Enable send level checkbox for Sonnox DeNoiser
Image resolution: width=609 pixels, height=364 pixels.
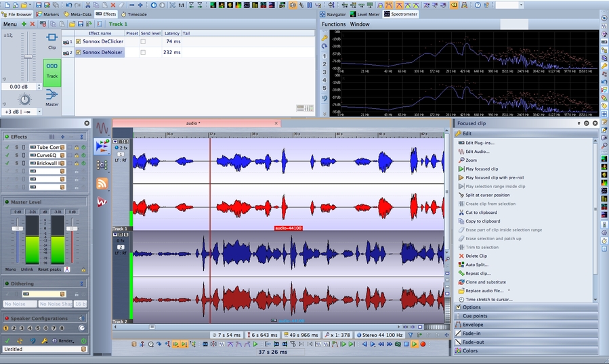pos(143,52)
